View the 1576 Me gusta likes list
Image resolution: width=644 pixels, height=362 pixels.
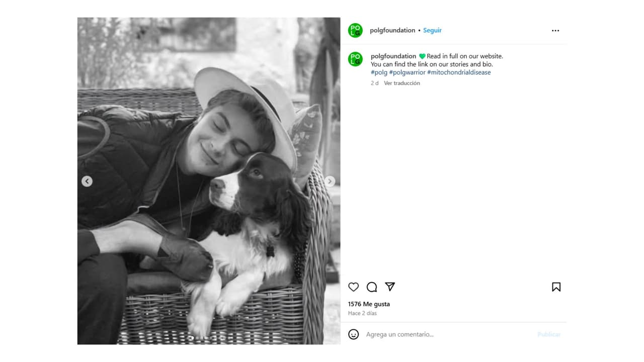[369, 304]
